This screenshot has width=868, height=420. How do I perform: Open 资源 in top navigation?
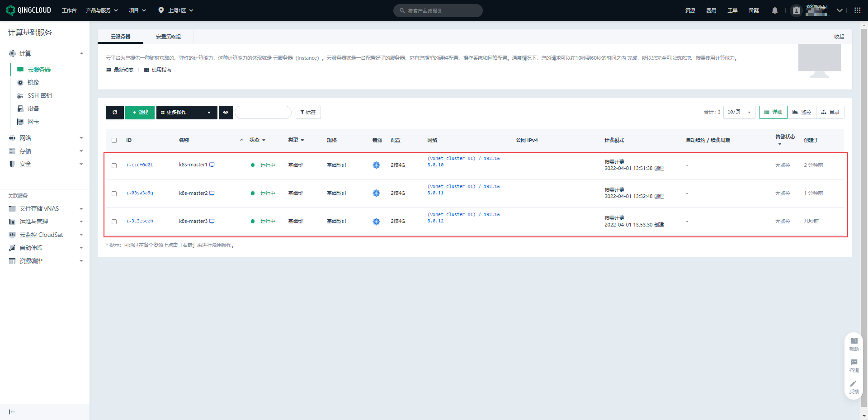click(690, 10)
